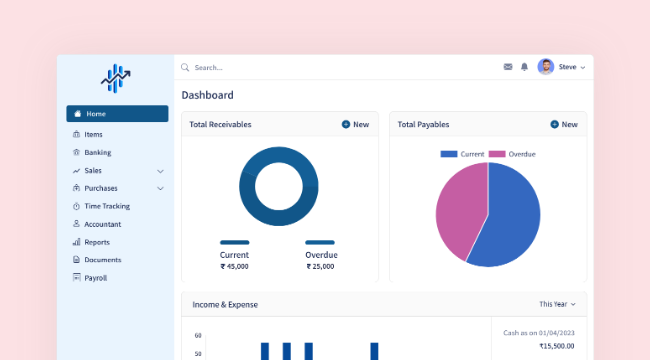The height and width of the screenshot is (360, 650).
Task: Expand the Sales submenu chevron
Action: [160, 171]
